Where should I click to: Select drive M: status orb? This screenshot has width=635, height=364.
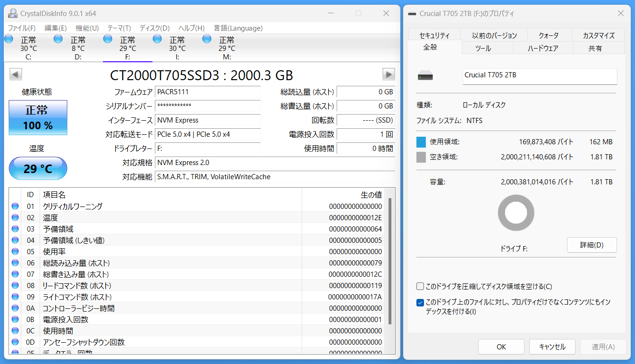pos(207,39)
